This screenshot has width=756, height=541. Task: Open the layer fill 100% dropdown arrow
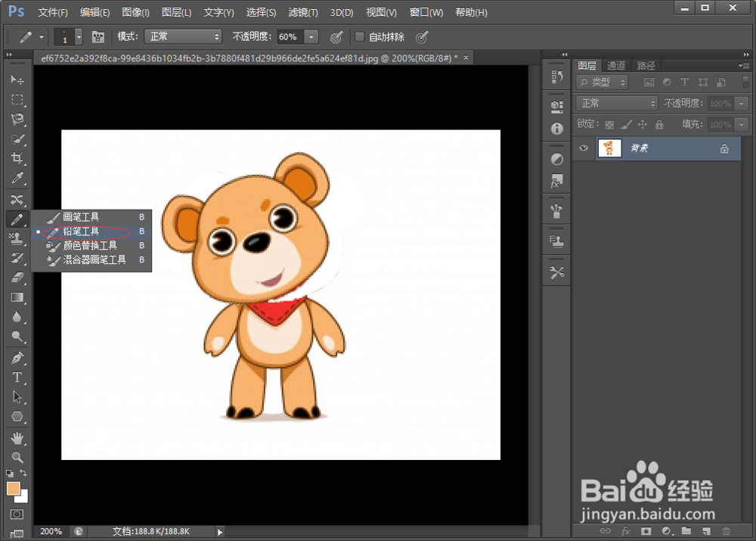point(742,125)
